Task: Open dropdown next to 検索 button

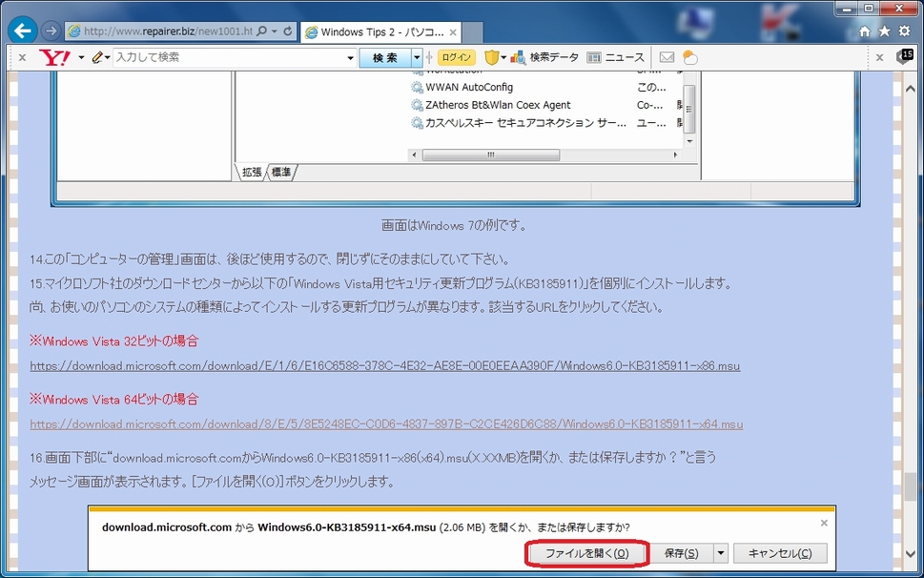Action: 417,58
